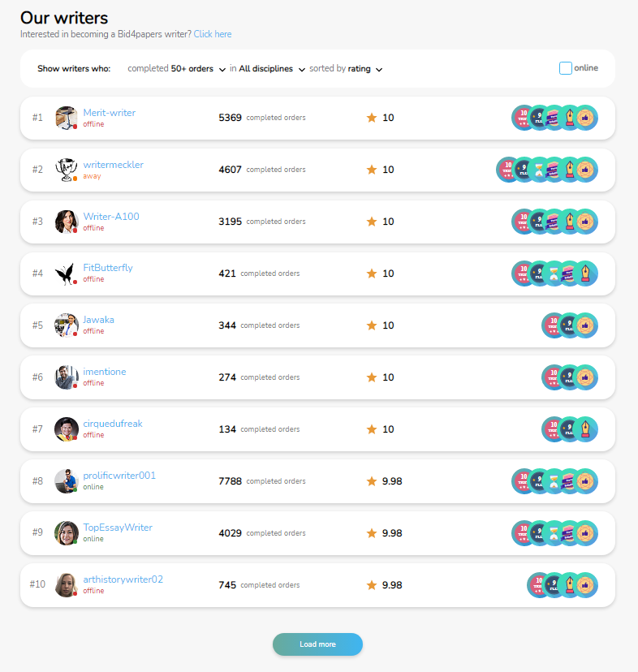Tick the online writers checkbox
The height and width of the screenshot is (672, 638).
pos(566,68)
